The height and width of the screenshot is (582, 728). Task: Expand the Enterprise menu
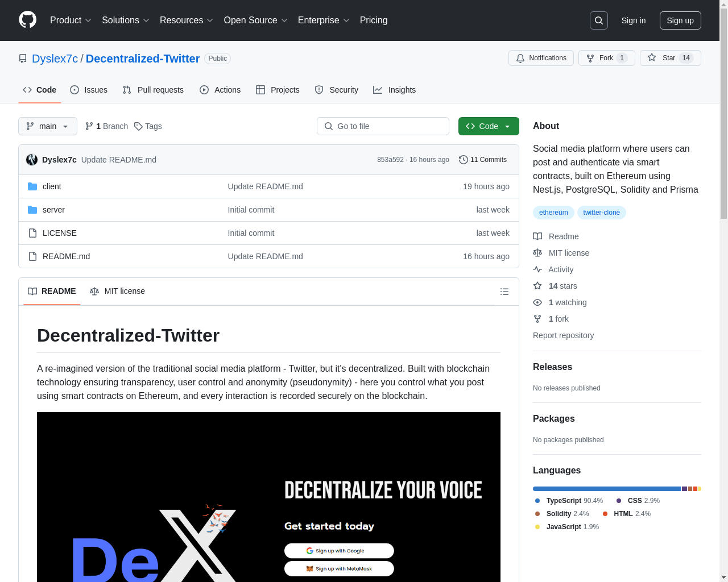coord(324,20)
